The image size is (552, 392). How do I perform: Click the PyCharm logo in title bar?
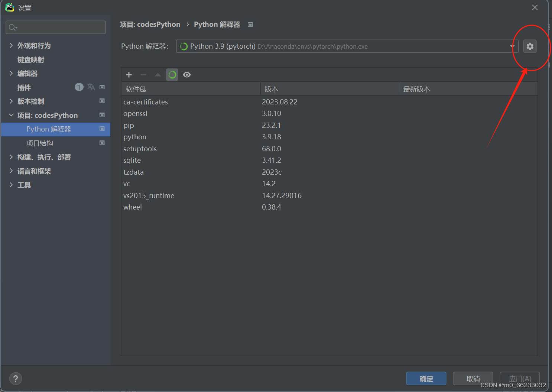pyautogui.click(x=9, y=7)
